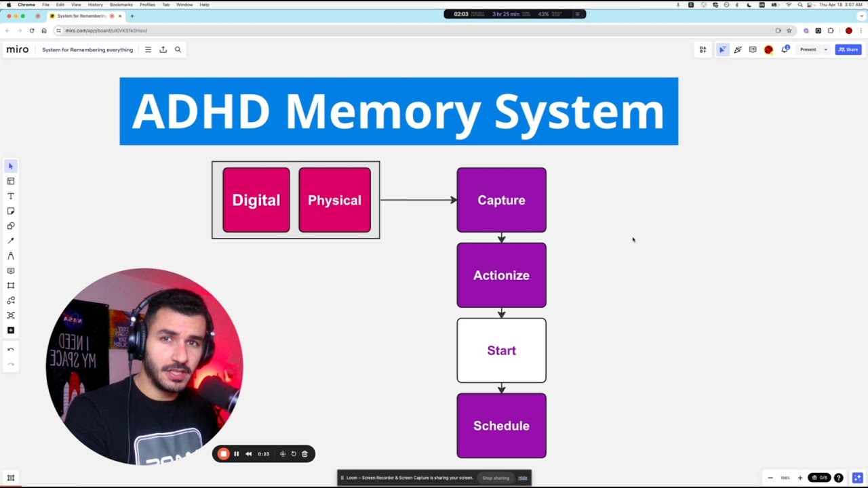868x488 pixels.
Task: Export the board with the upload icon
Action: point(163,49)
